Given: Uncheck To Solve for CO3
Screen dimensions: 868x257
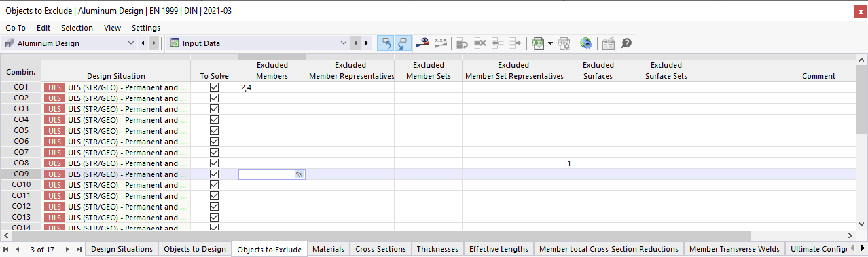Looking at the screenshot, I should tap(215, 109).
